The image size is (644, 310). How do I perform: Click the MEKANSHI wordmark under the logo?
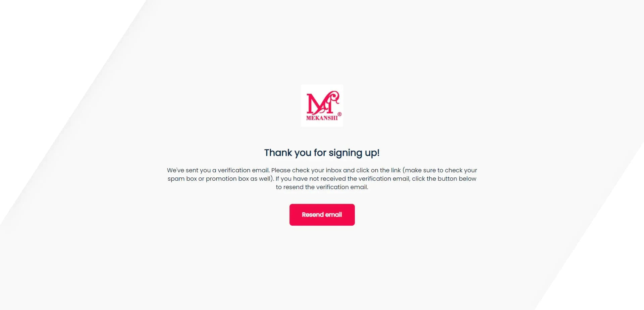click(322, 118)
